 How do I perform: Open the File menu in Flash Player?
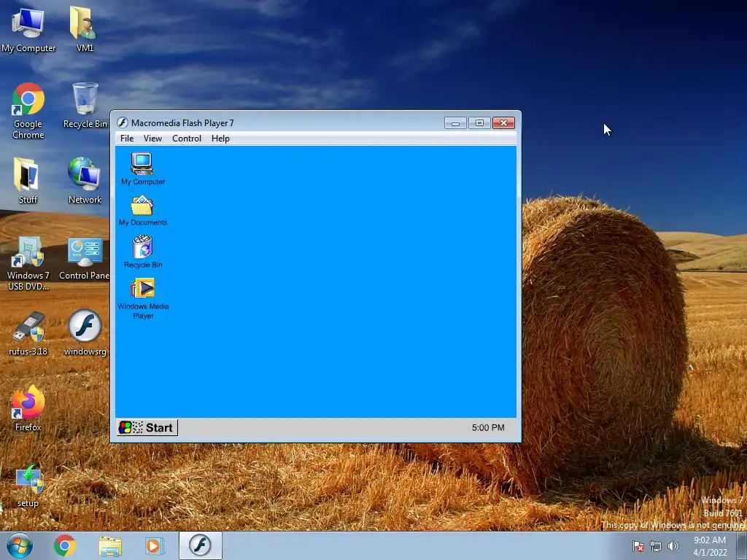(127, 138)
